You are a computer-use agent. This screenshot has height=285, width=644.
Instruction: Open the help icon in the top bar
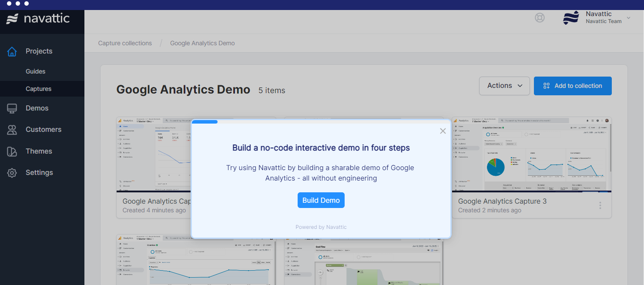[540, 18]
